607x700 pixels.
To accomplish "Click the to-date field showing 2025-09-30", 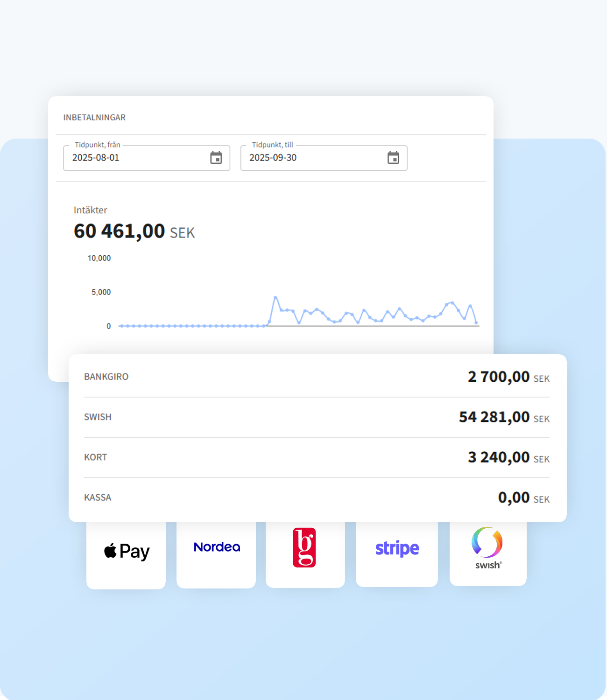I will tap(313, 158).
